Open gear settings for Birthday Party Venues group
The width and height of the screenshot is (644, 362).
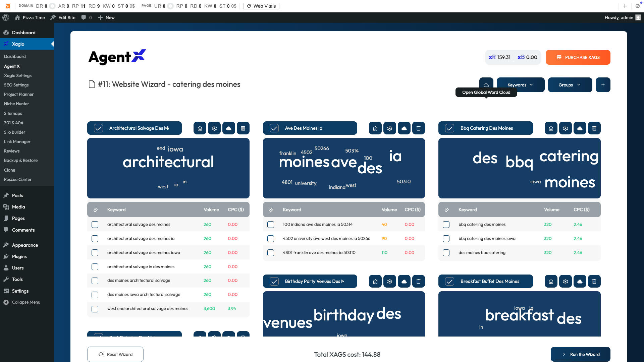[x=390, y=281]
